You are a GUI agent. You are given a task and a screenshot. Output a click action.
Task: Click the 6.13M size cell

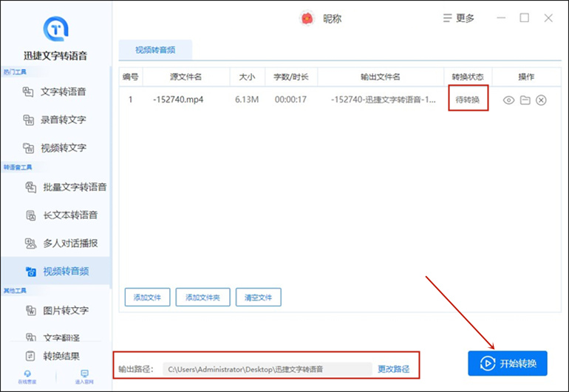pyautogui.click(x=247, y=100)
